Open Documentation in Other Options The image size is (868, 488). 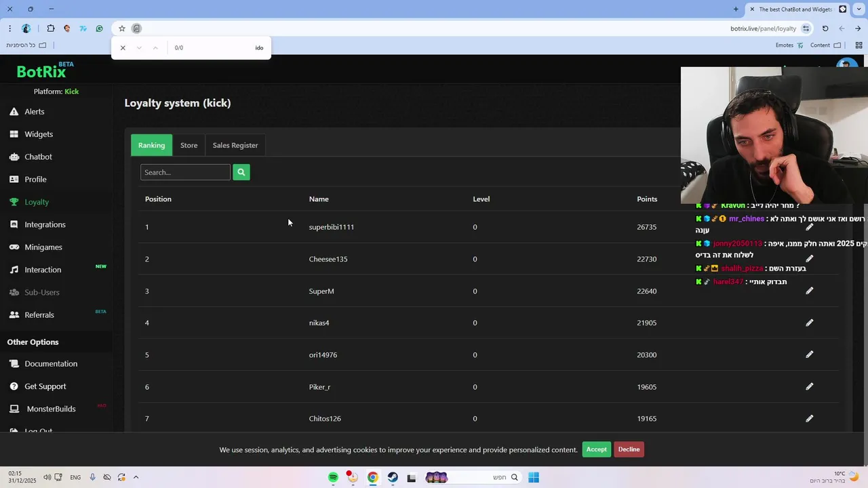51,364
